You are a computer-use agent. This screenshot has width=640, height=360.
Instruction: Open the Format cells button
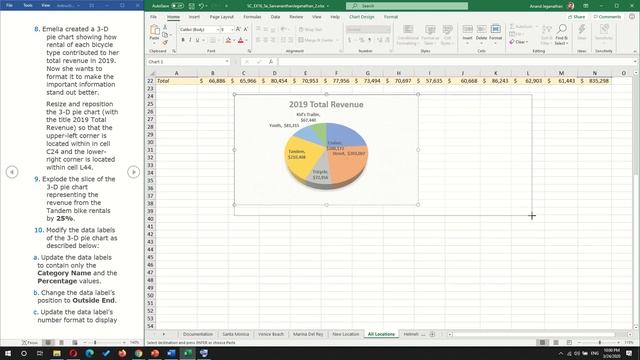[x=496, y=33]
